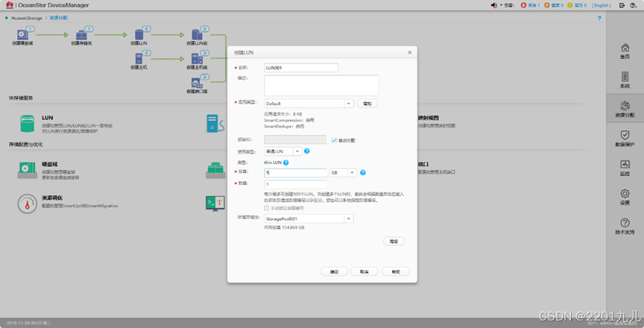Click the Mapping View (映射视图) heading
The width and height of the screenshot is (644, 328).
pos(429,118)
